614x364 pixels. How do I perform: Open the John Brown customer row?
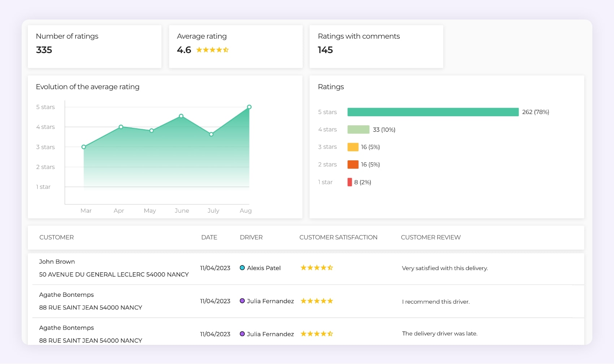click(x=57, y=262)
